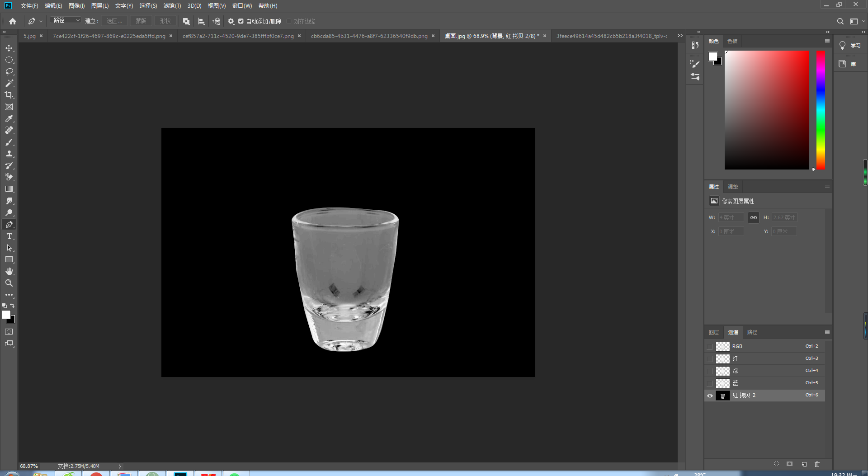The image size is (868, 476).
Task: Select the Crop tool
Action: [x=9, y=95]
